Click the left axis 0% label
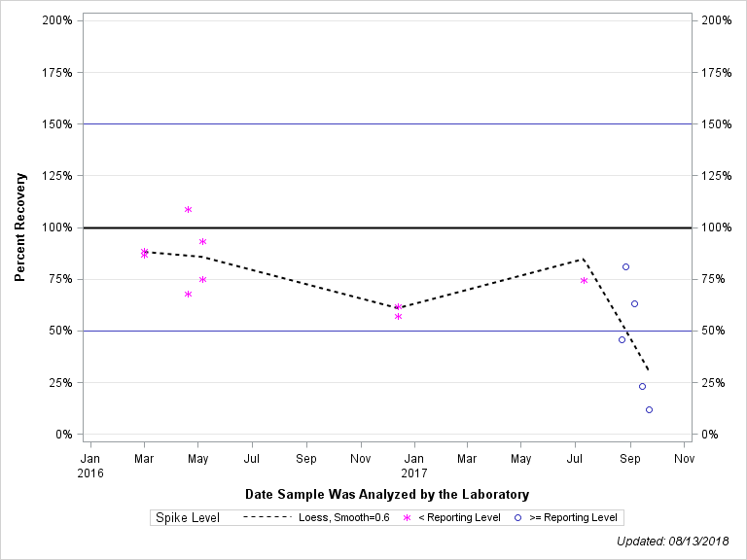The image size is (747, 560). pos(64,435)
